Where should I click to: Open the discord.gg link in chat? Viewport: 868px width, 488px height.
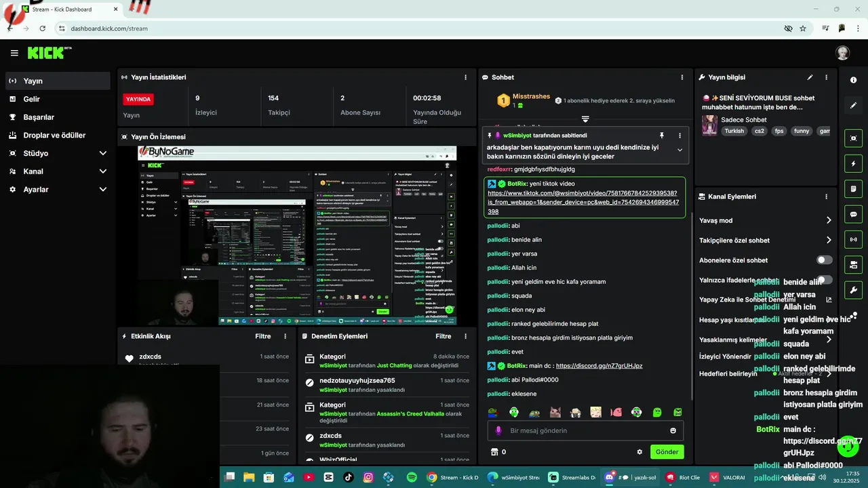tap(599, 366)
